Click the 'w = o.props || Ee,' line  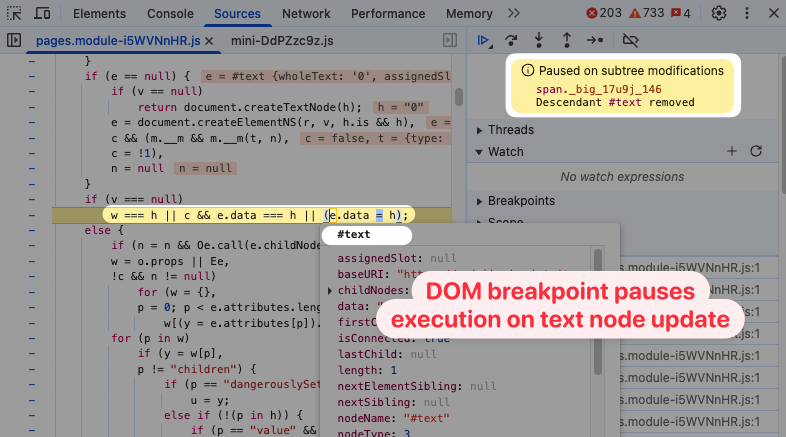170,262
